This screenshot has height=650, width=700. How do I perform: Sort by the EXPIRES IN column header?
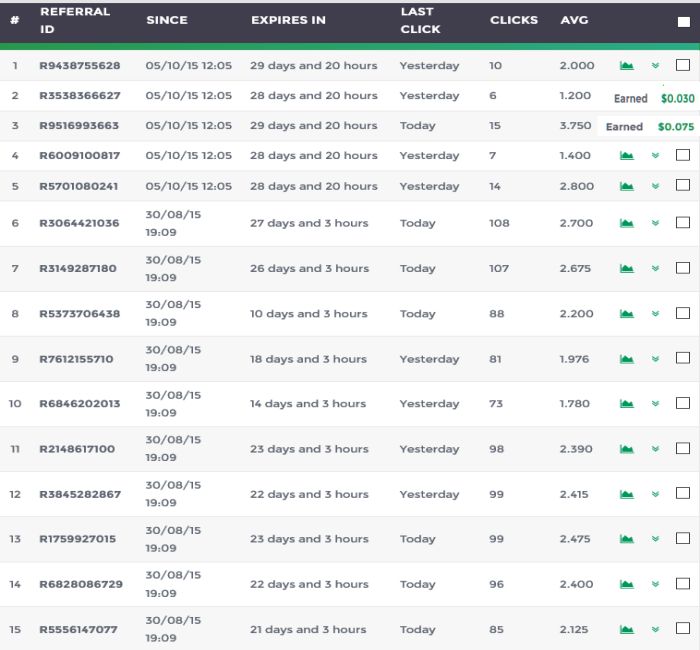288,20
